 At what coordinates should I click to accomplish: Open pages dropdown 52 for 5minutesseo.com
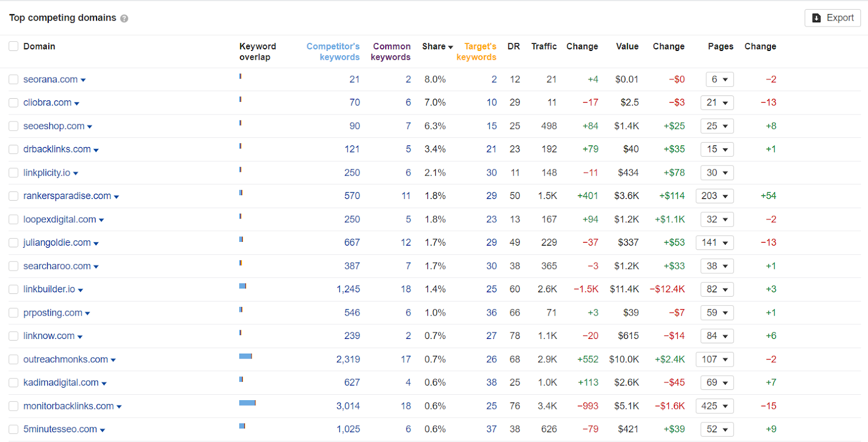[717, 429]
